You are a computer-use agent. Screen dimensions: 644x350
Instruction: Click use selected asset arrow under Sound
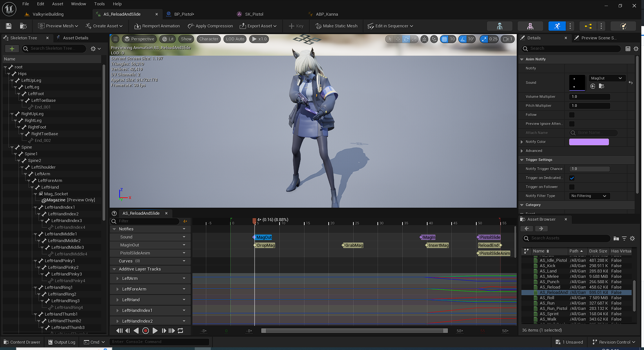pyautogui.click(x=593, y=86)
